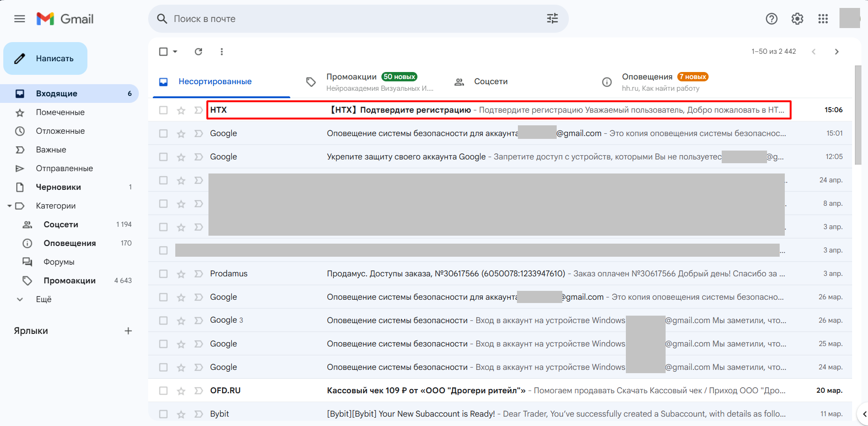Open Помеченные folder
The width and height of the screenshot is (868, 426).
click(69, 112)
